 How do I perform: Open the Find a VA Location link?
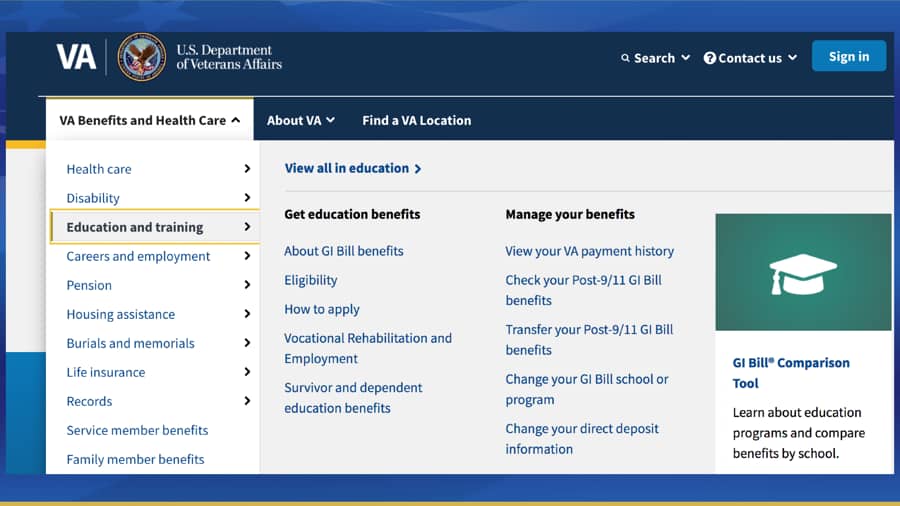[x=416, y=120]
